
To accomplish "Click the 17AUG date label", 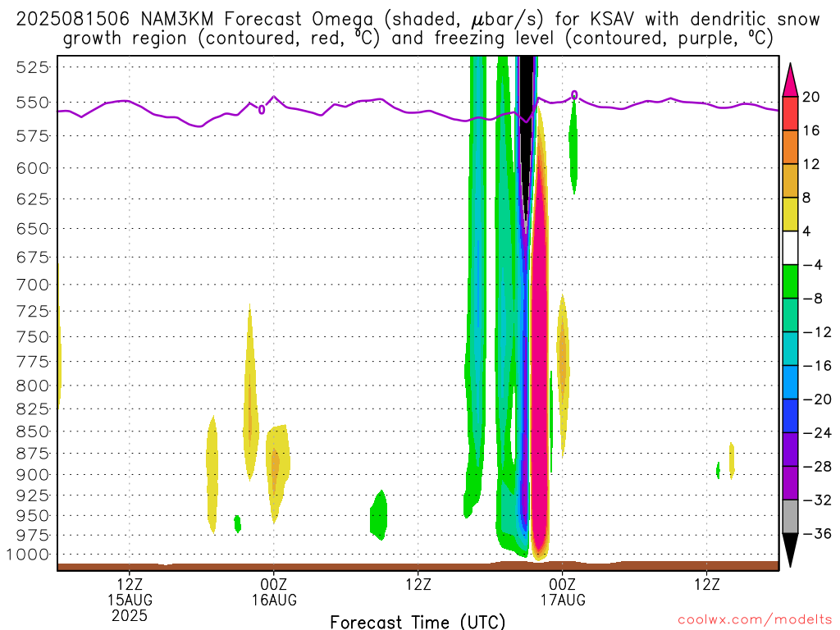I will coord(563,600).
